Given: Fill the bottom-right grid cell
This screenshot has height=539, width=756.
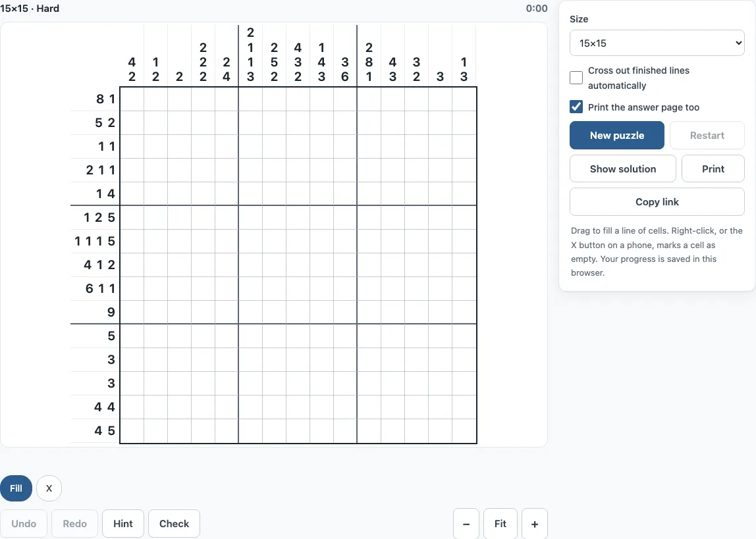Looking at the screenshot, I should 464,430.
